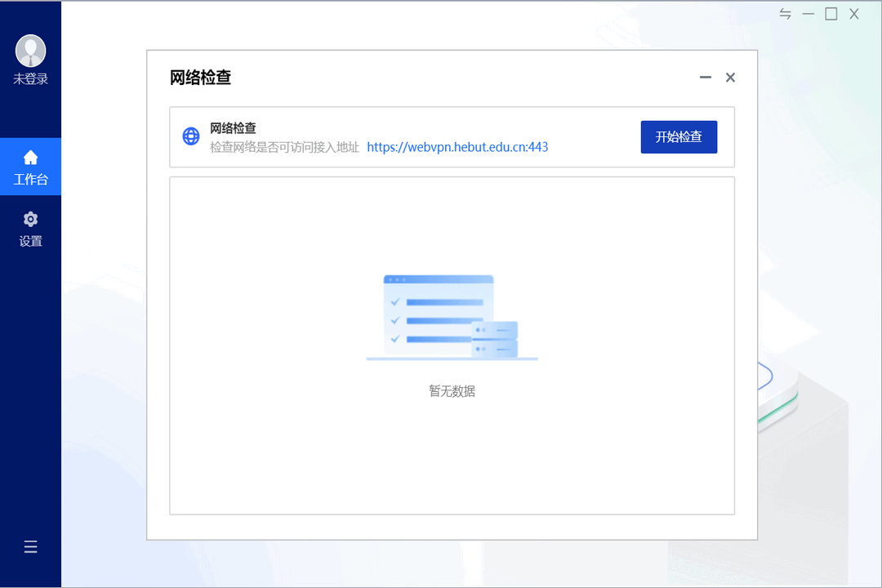Screen dimensions: 882x588
Task: Open the hamburger menu at bottom left
Action: [30, 546]
